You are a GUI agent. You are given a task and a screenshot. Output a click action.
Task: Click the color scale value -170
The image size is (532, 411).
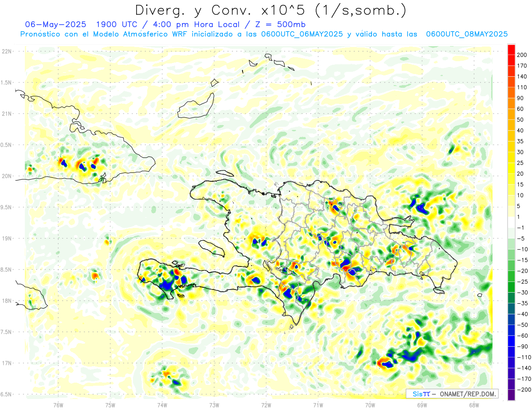pyautogui.click(x=524, y=379)
